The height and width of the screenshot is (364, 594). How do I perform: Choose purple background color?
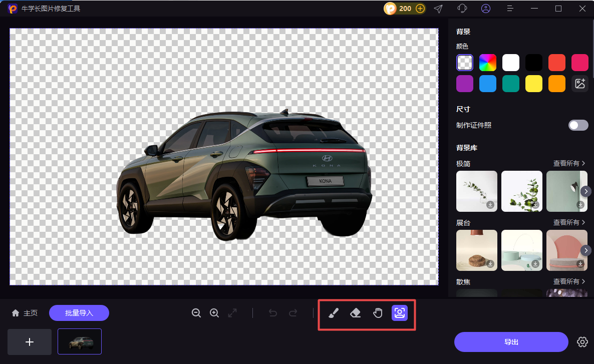coord(465,84)
